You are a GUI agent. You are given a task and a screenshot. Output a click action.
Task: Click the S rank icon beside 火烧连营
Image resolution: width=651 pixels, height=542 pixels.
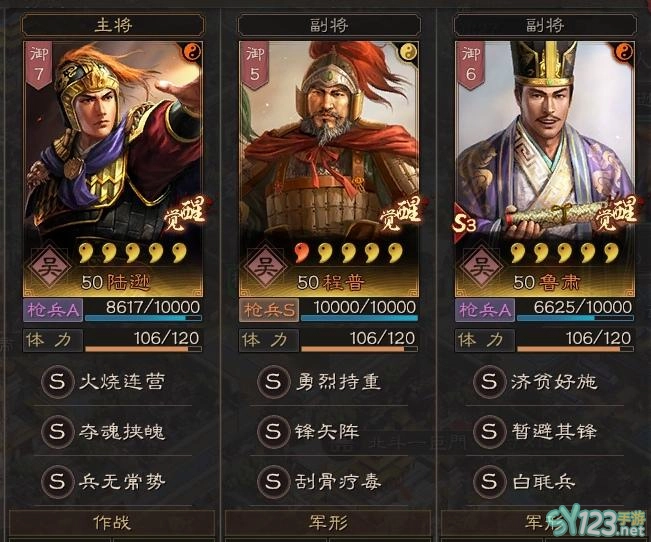tap(57, 381)
